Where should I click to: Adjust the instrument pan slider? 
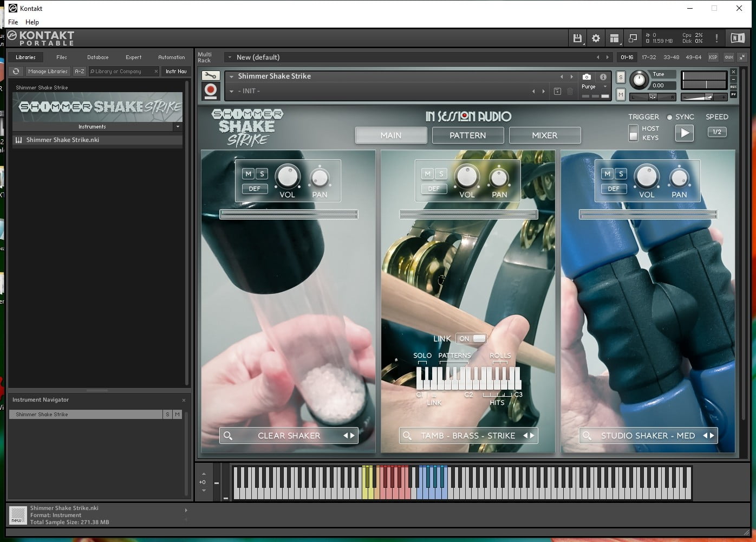click(654, 97)
